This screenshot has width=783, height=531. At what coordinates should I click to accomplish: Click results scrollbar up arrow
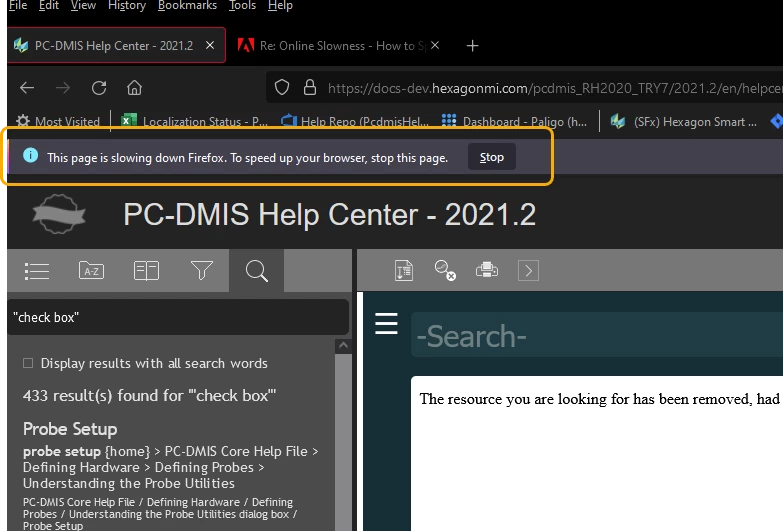(x=343, y=346)
